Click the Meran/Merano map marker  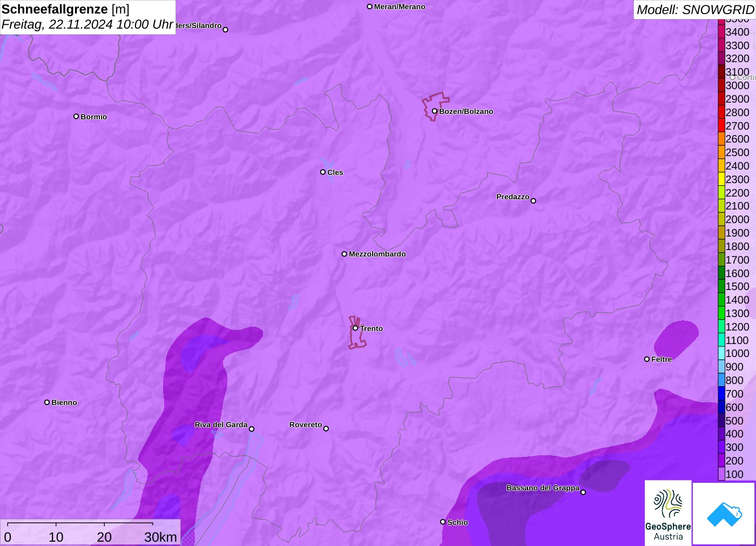[369, 6]
